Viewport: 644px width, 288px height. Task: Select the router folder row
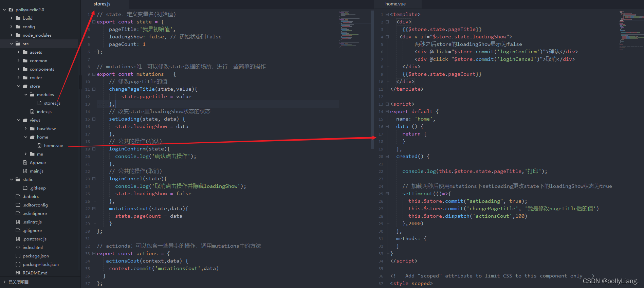[x=39, y=78]
